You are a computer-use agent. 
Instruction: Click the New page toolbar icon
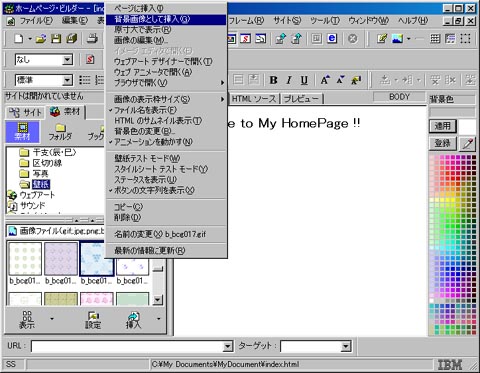pyautogui.click(x=19, y=39)
